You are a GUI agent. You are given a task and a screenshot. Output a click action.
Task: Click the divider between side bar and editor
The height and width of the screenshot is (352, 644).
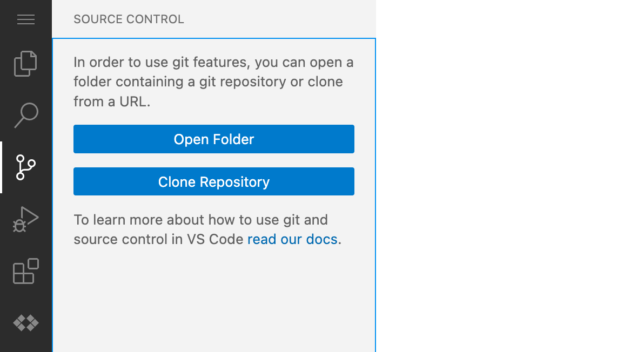(x=376, y=176)
